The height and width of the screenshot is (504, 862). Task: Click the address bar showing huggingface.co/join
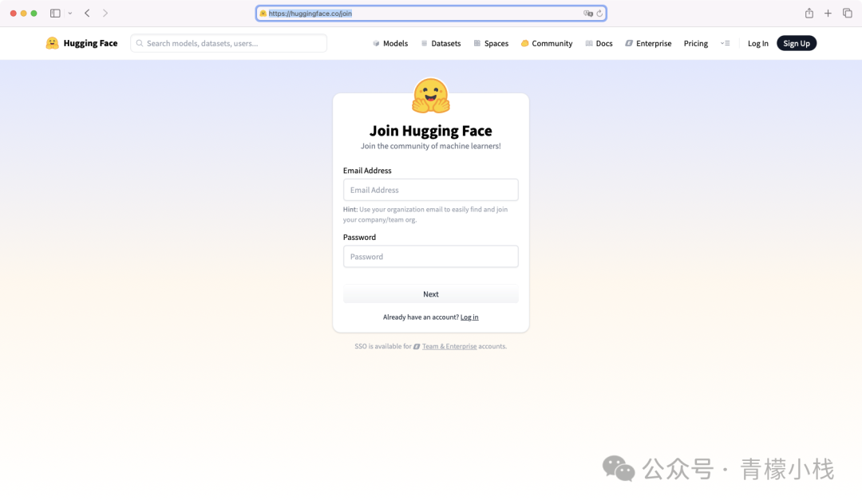tap(431, 14)
